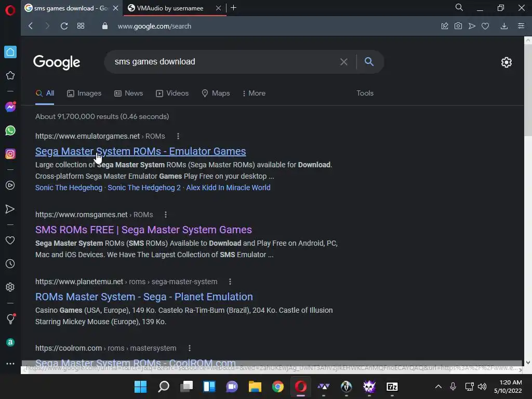The height and width of the screenshot is (399, 532).
Task: Open Settings gear in Opera sidebar
Action: pyautogui.click(x=10, y=287)
